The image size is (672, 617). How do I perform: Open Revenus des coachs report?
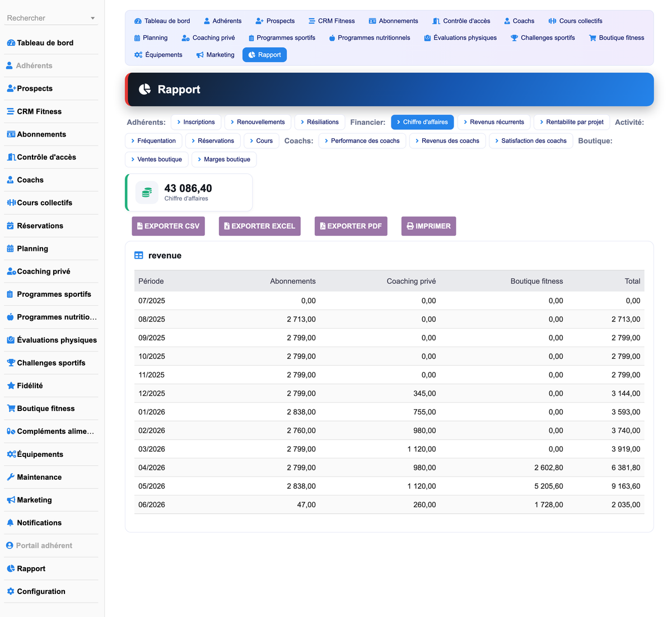[447, 141]
